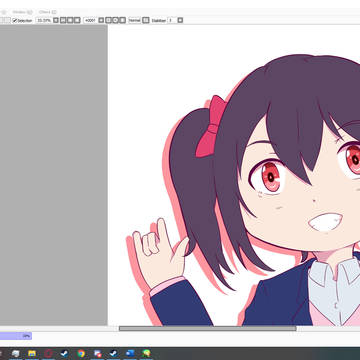This screenshot has height=360, width=360.
Task: Open File Explorer from the taskbar
Action: 32,353
